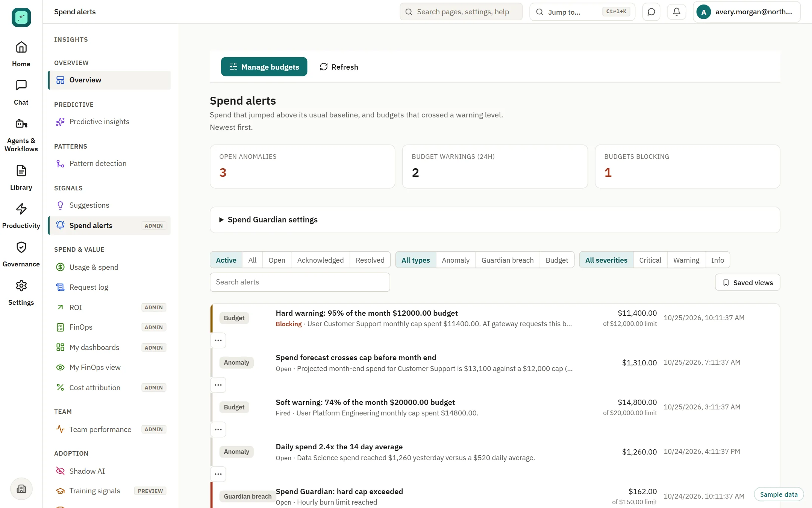Viewport: 812px width, 508px height.
Task: Open Cost attribution page
Action: point(109,388)
